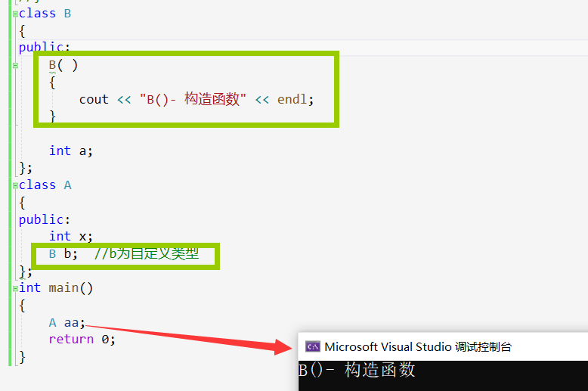Click the "B()- 构造函数" string literal
The width and height of the screenshot is (588, 391).
193,99
